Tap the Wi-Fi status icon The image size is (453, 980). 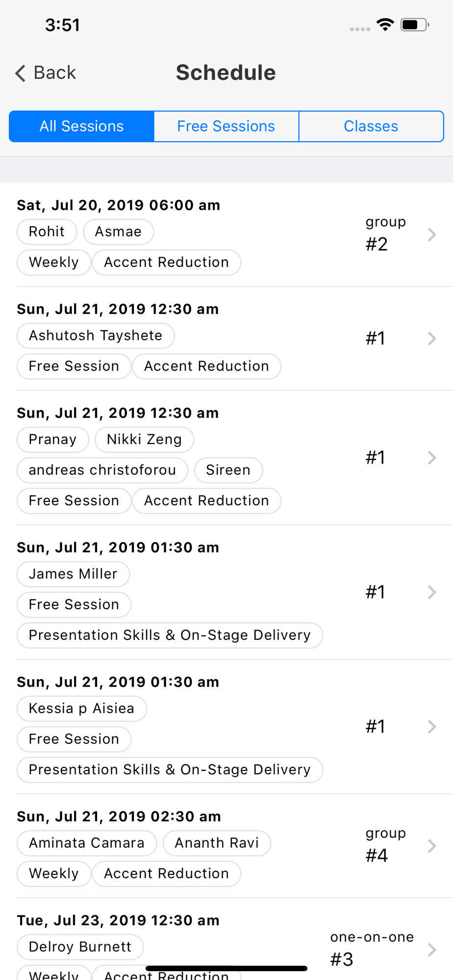pyautogui.click(x=385, y=24)
